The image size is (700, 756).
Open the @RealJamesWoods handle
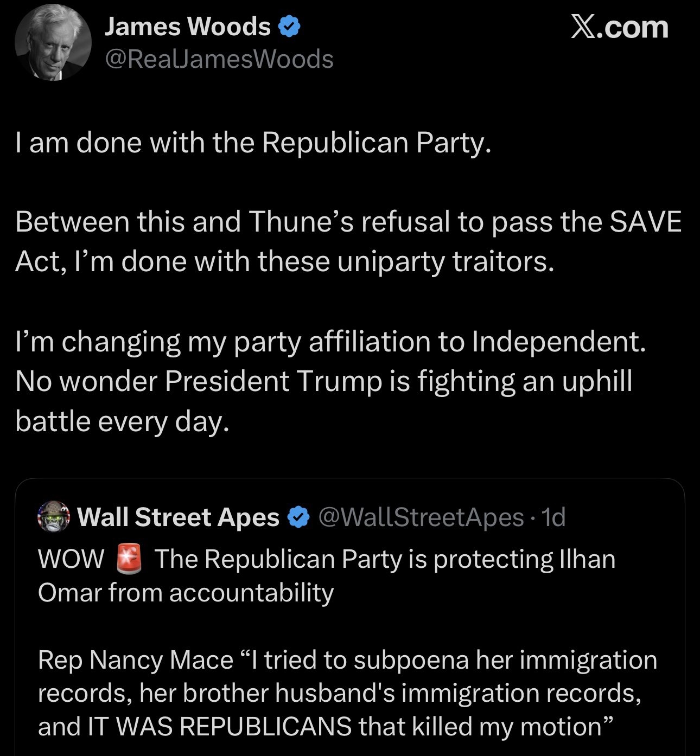pos(219,59)
